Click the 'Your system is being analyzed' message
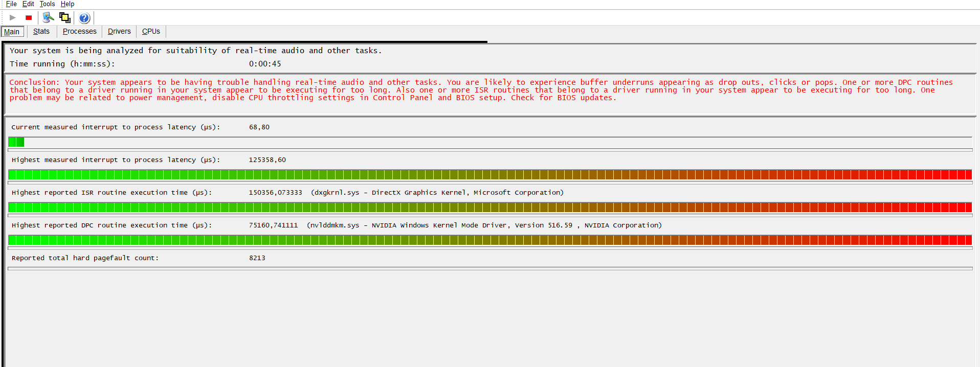 pos(196,51)
